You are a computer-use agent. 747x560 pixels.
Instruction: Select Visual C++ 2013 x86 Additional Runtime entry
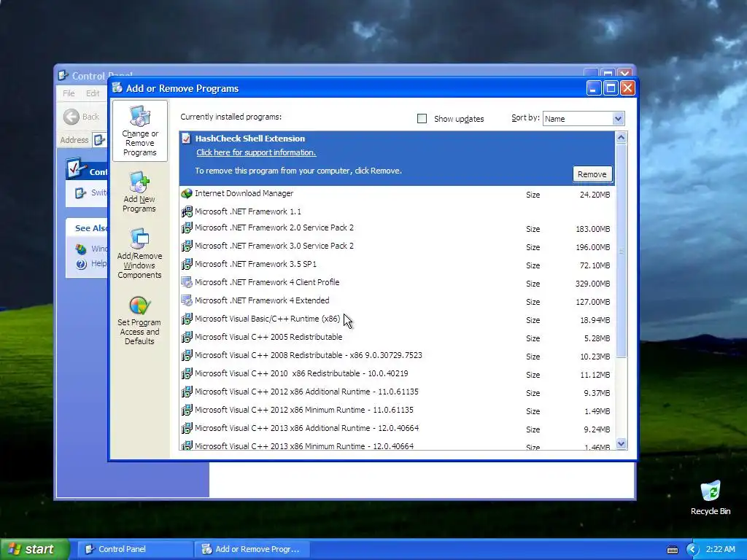pyautogui.click(x=398, y=428)
